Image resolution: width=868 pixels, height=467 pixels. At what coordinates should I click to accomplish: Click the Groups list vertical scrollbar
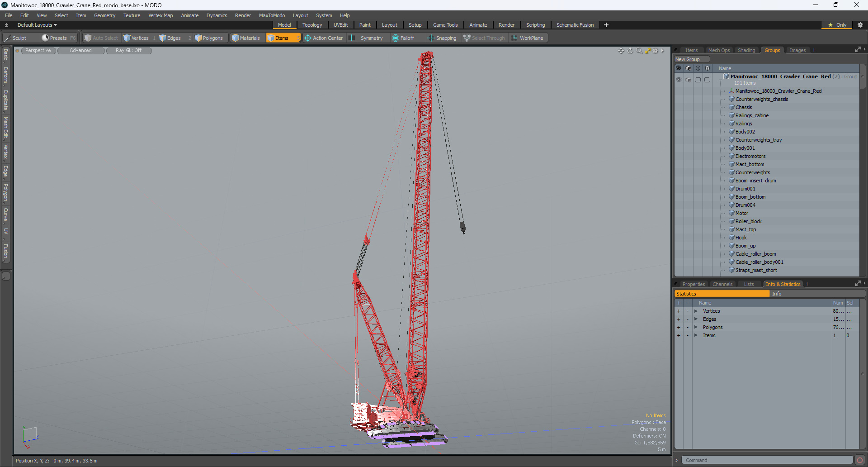pos(863,170)
